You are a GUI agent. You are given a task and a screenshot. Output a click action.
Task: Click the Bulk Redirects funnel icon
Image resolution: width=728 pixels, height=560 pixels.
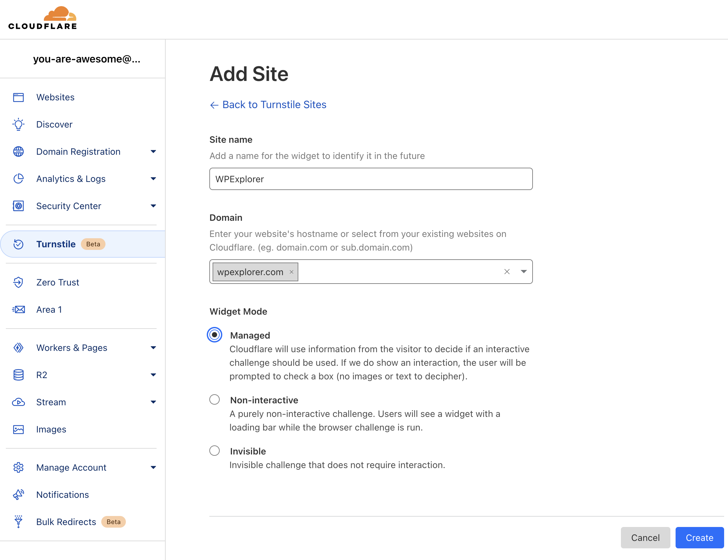click(18, 522)
